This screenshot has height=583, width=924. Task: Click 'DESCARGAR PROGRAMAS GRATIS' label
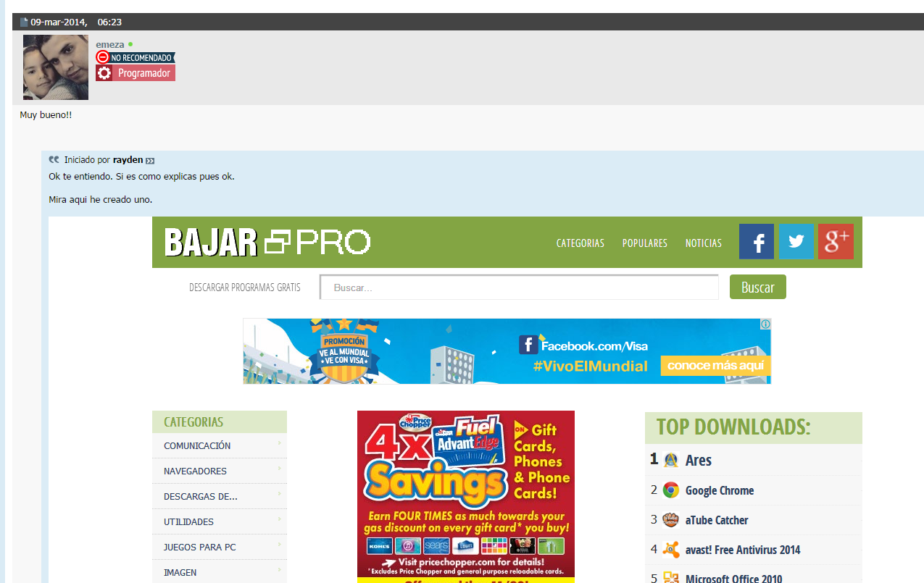(245, 288)
